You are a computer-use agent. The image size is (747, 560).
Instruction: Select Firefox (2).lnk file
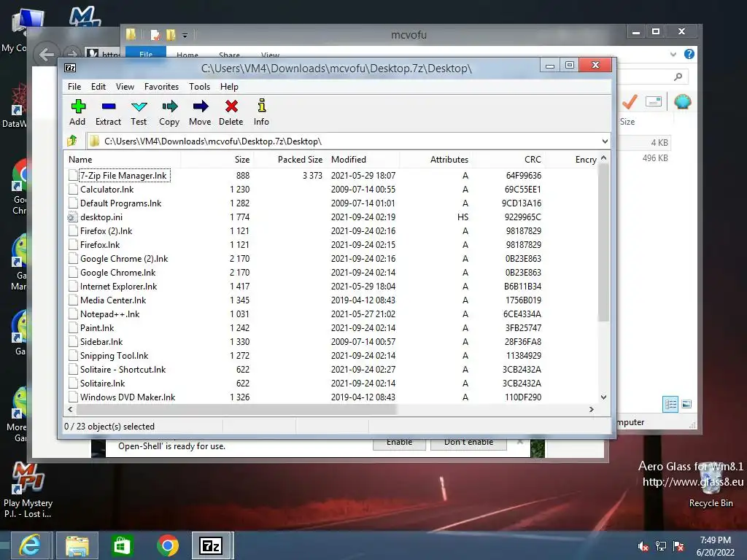point(106,231)
